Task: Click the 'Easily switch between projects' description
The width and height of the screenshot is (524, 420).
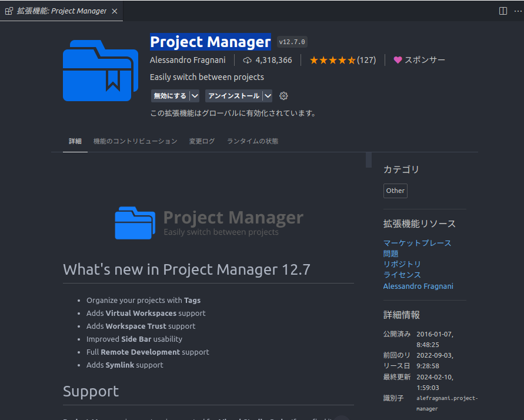Action: click(x=207, y=77)
